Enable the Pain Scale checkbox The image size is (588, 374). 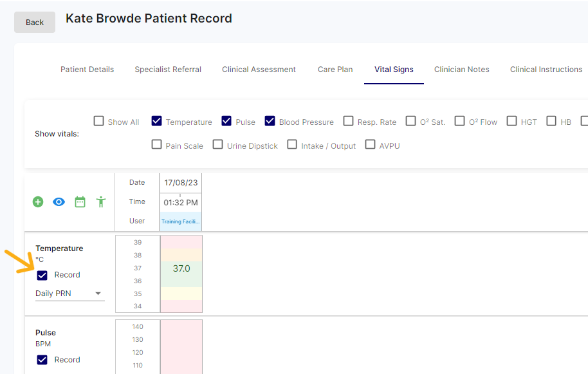click(156, 145)
